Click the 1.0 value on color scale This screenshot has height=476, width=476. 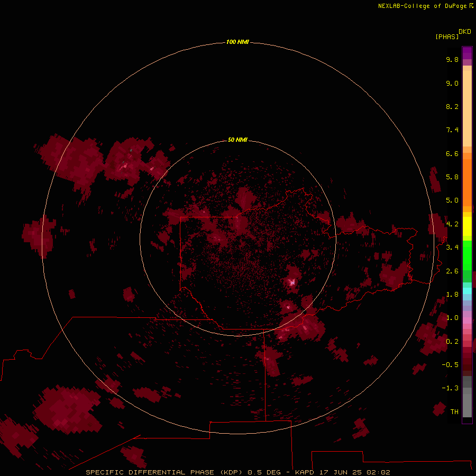[452, 318]
